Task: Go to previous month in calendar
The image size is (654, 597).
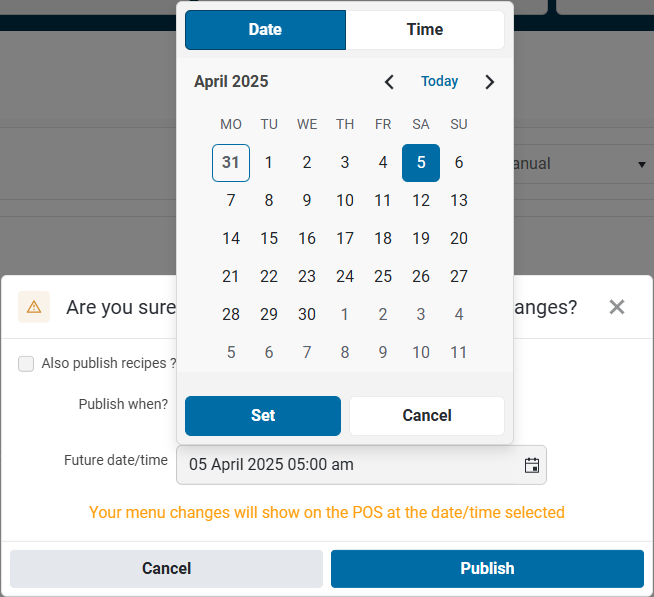Action: [390, 82]
